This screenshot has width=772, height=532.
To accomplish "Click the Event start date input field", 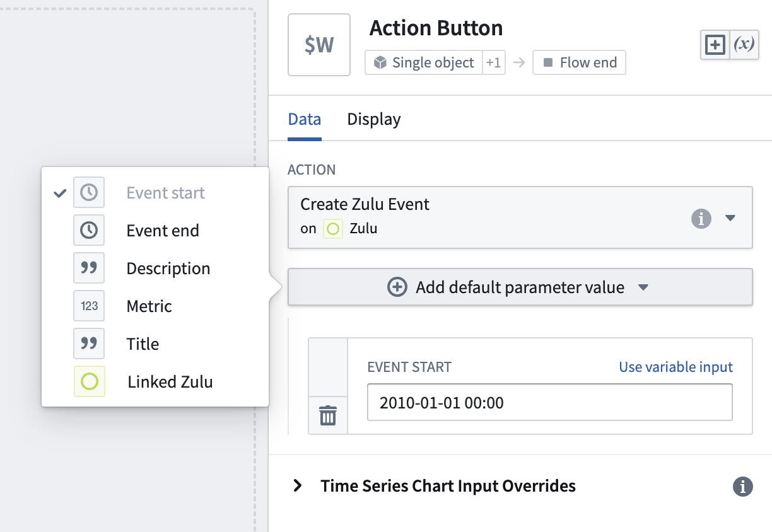I will [x=550, y=402].
